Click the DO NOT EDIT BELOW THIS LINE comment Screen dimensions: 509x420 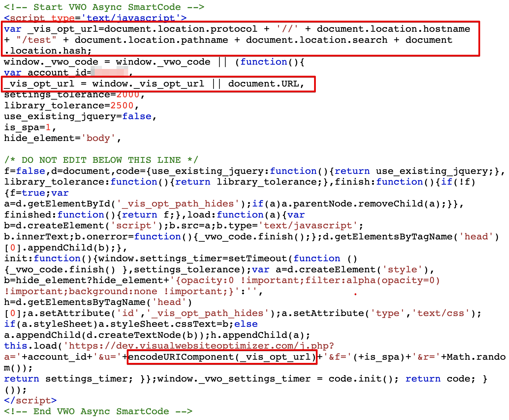point(101,160)
